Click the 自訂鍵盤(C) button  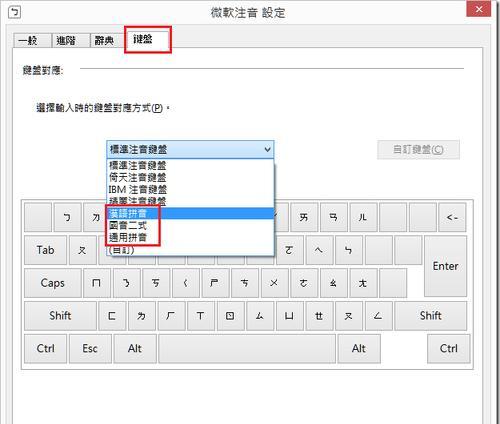(x=418, y=150)
